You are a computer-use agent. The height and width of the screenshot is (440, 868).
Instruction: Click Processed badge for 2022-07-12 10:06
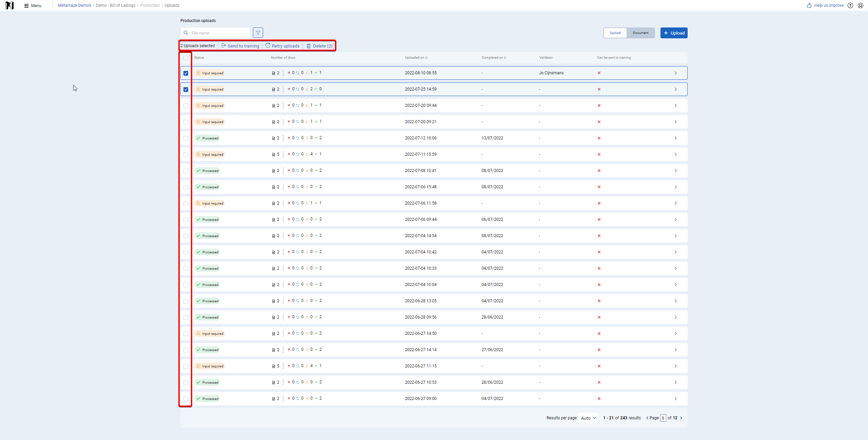pyautogui.click(x=207, y=138)
